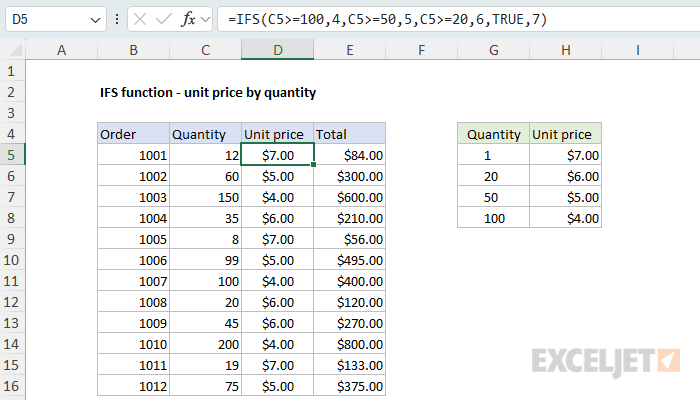Select lookup quantity cell 1 in column G
The width and height of the screenshot is (700, 400).
pyautogui.click(x=494, y=155)
